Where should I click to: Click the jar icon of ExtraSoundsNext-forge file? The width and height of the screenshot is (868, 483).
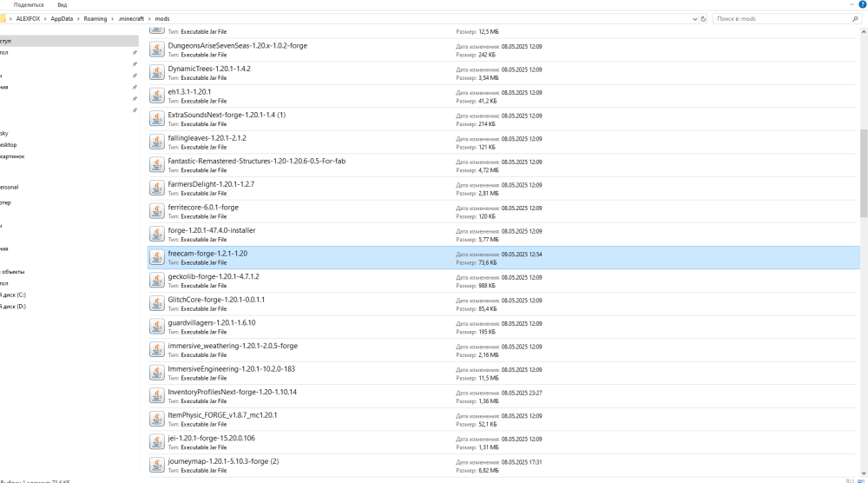click(156, 118)
